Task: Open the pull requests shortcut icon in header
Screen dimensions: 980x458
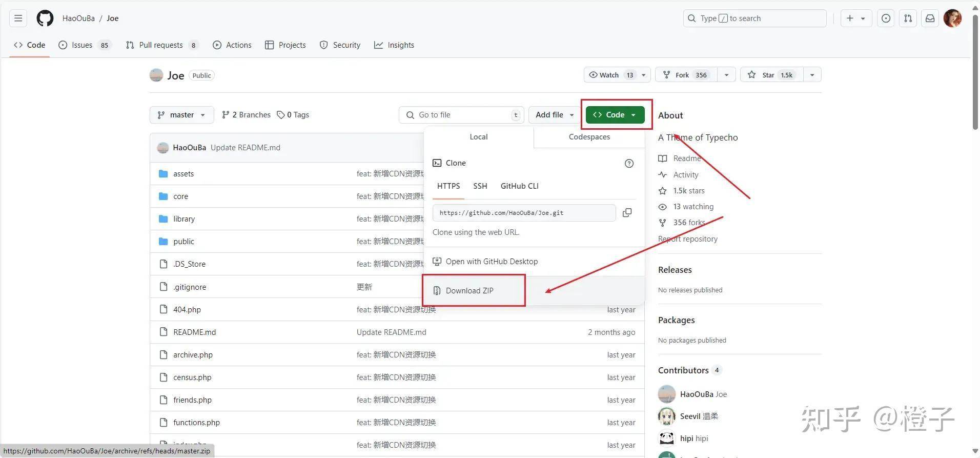Action: [x=908, y=18]
